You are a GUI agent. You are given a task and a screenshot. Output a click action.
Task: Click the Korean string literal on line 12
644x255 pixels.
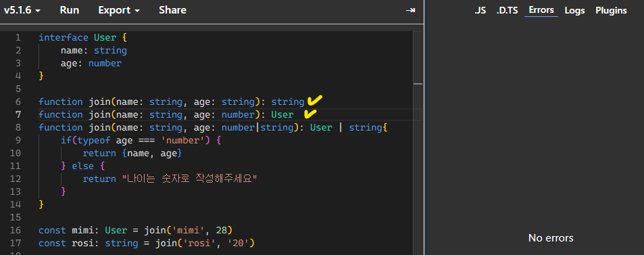[x=189, y=179]
